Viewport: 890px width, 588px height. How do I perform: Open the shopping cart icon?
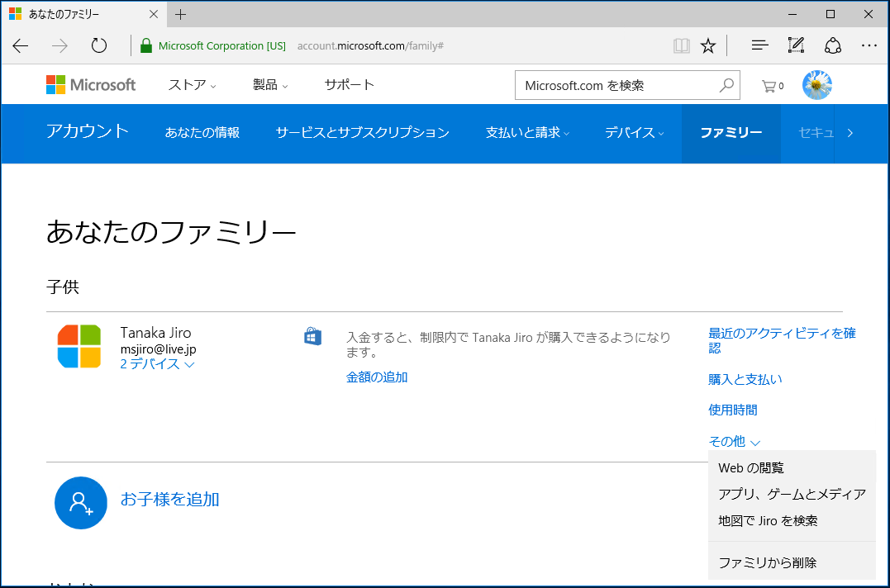770,84
